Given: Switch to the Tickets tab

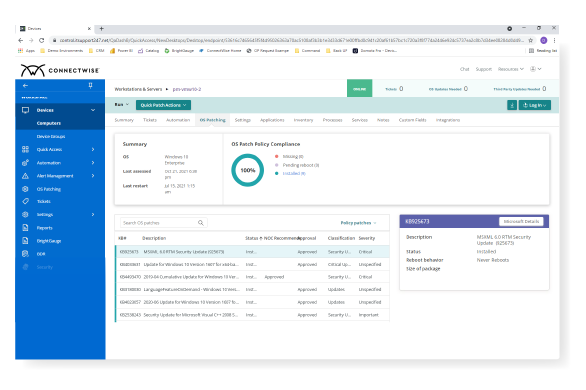Looking at the screenshot, I should click(x=150, y=120).
